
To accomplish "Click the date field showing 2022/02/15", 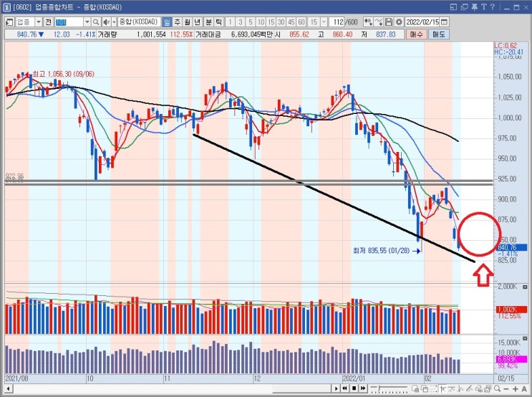I will point(422,22).
